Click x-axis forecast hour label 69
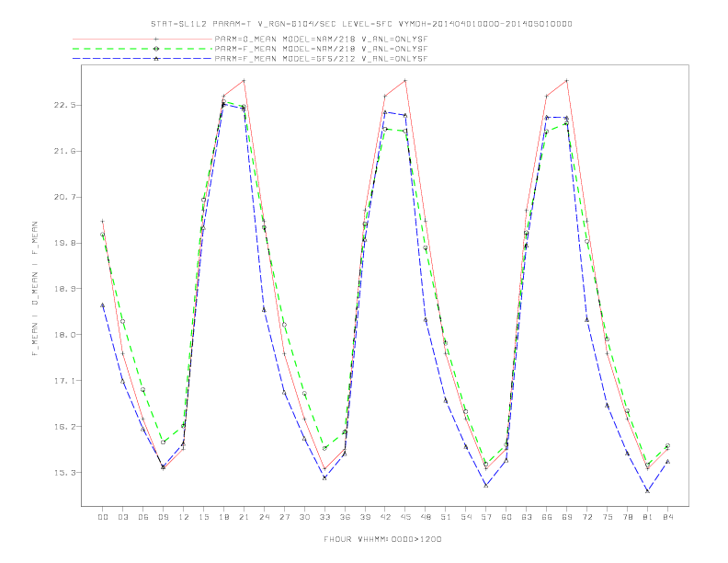 click(567, 517)
